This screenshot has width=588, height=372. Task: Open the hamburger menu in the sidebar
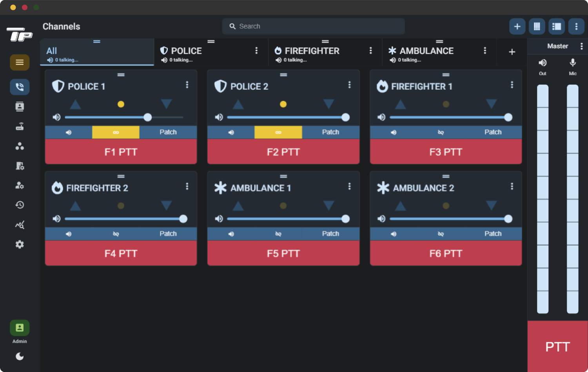pyautogui.click(x=19, y=62)
